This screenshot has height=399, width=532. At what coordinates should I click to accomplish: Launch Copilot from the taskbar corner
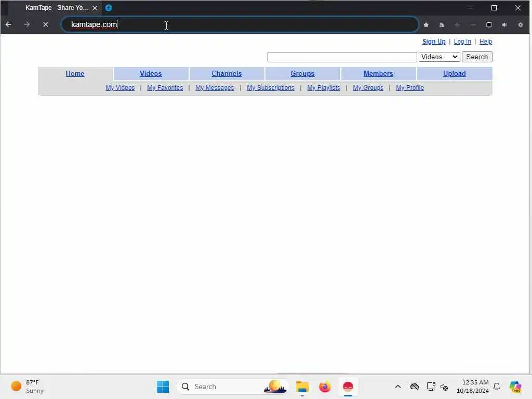515,387
